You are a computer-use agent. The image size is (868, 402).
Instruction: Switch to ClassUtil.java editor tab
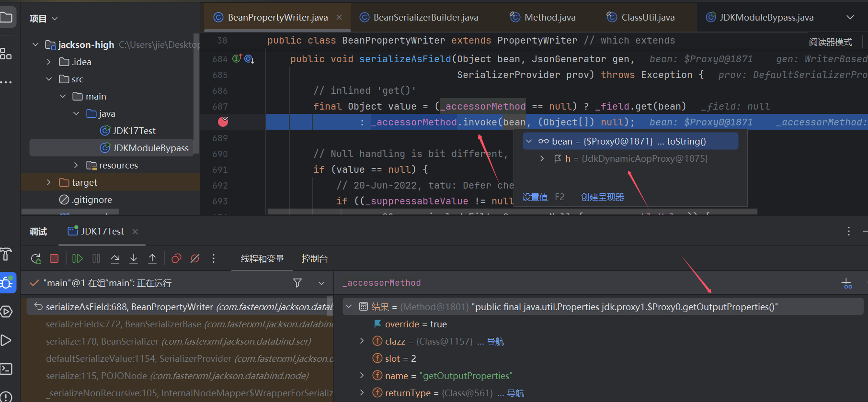pos(641,17)
